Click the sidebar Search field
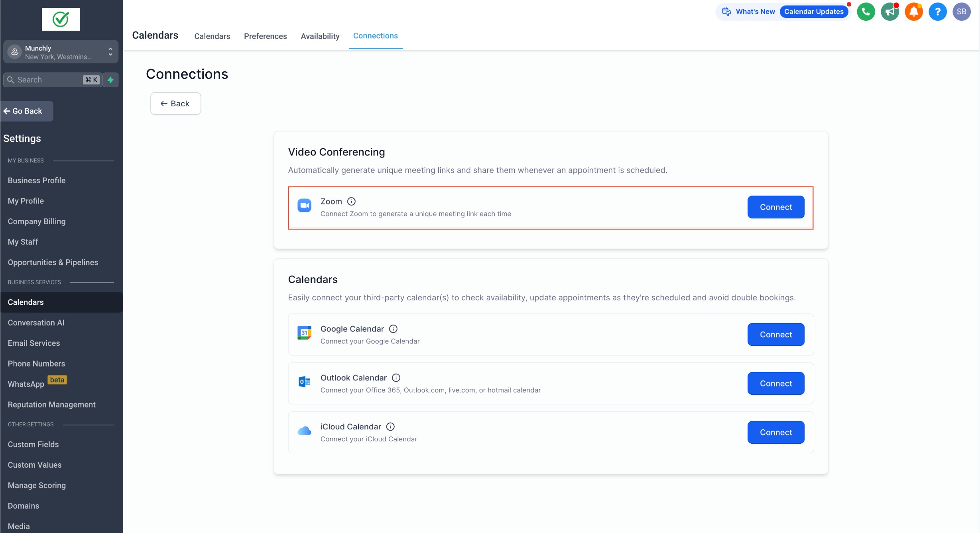980x533 pixels. (x=52, y=80)
